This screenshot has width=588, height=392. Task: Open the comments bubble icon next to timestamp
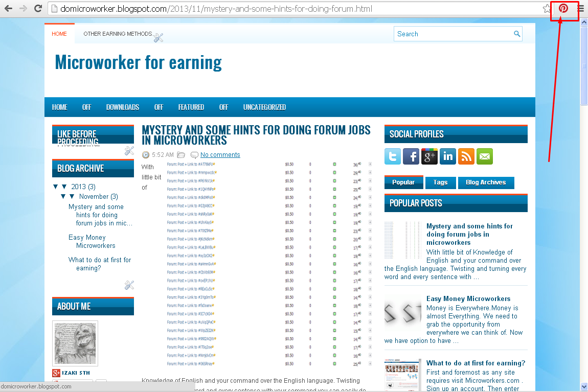pyautogui.click(x=194, y=154)
